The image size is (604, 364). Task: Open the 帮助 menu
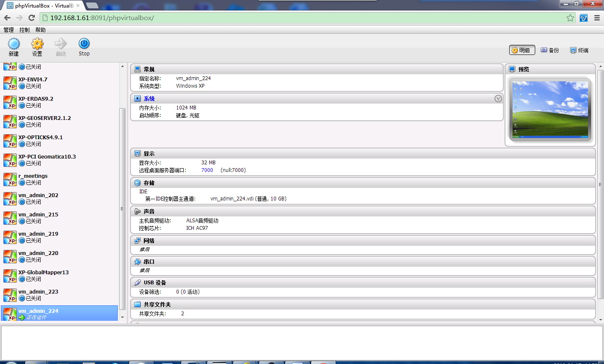tap(40, 30)
